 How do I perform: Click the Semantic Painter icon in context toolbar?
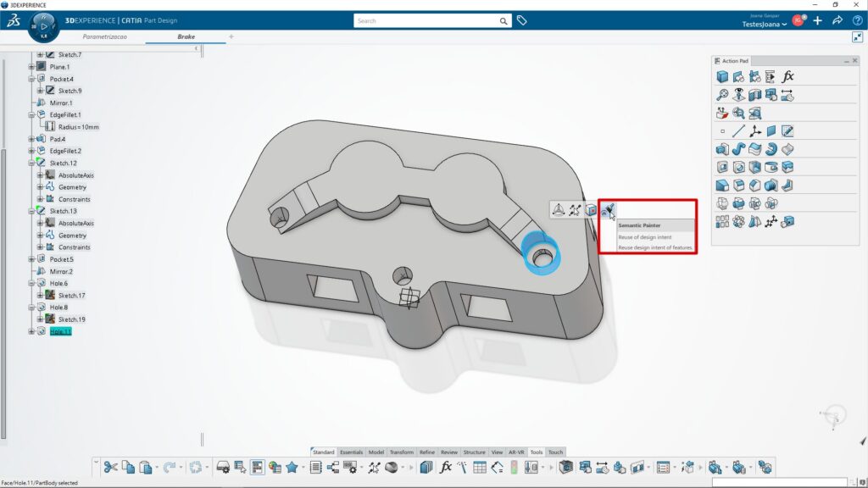[608, 210]
